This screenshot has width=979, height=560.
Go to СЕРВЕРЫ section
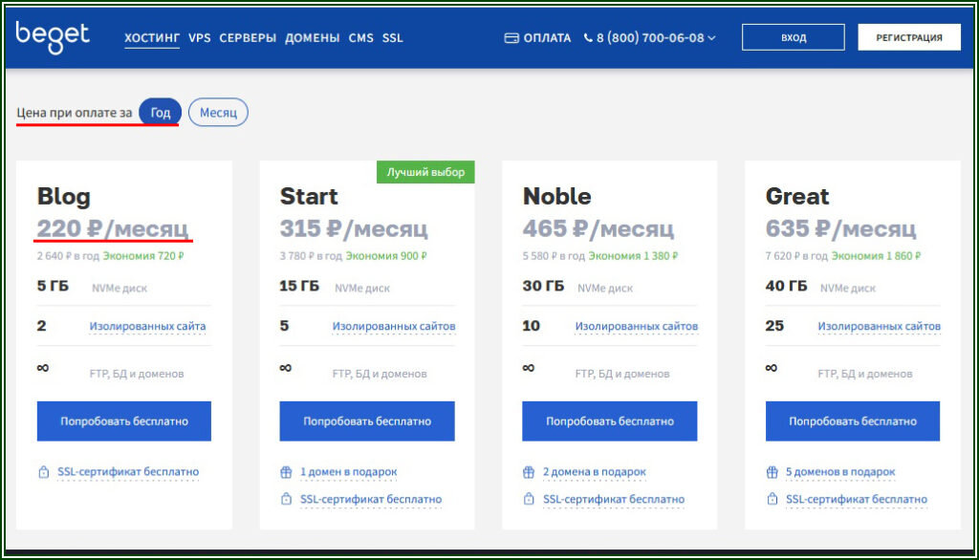point(248,38)
